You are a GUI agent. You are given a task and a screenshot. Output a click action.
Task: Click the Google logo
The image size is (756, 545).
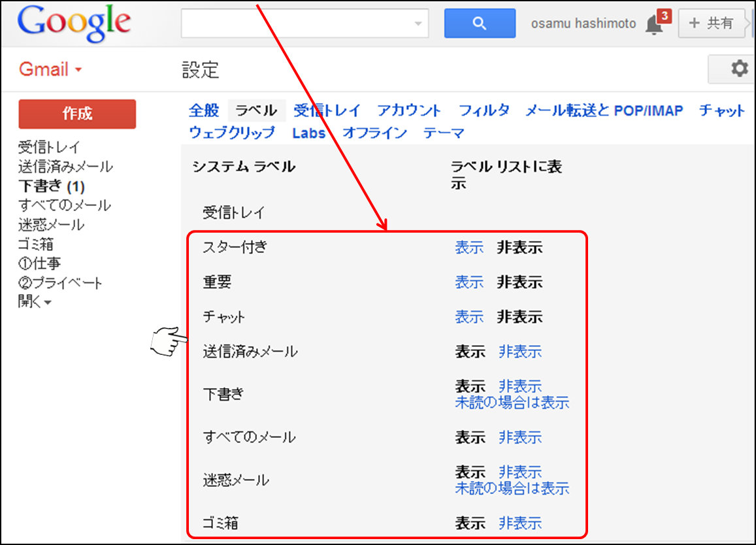tap(74, 24)
